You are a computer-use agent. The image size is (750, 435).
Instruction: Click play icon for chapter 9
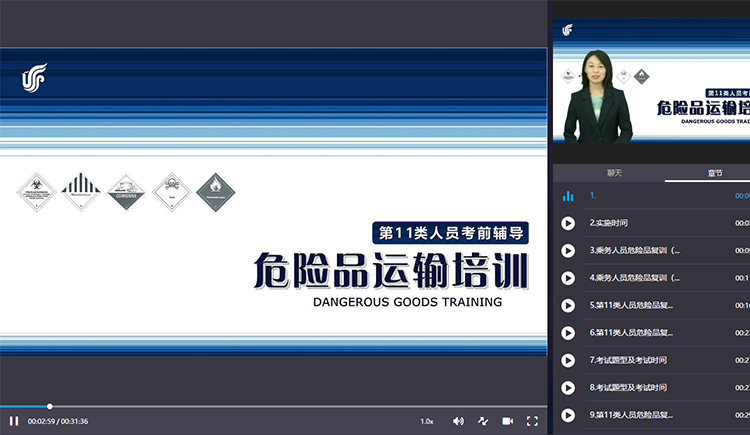pos(568,414)
